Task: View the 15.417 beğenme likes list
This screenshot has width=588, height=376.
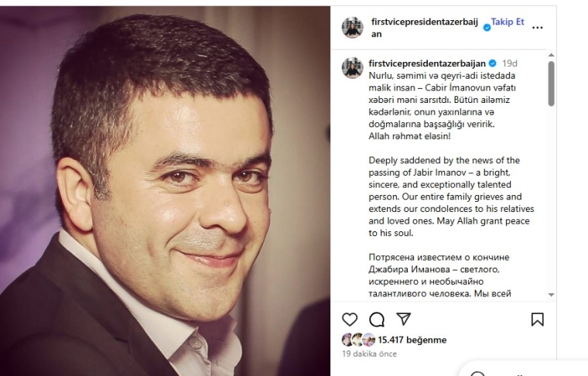Action: (412, 340)
